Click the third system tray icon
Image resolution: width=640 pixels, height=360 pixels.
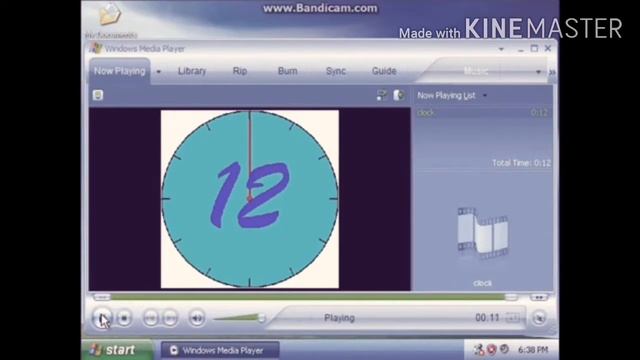pos(504,349)
